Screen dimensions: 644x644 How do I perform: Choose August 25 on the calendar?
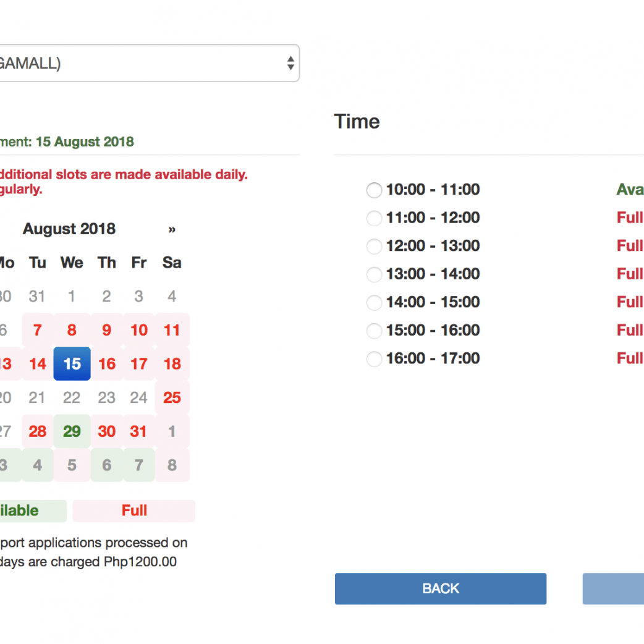[x=172, y=397]
